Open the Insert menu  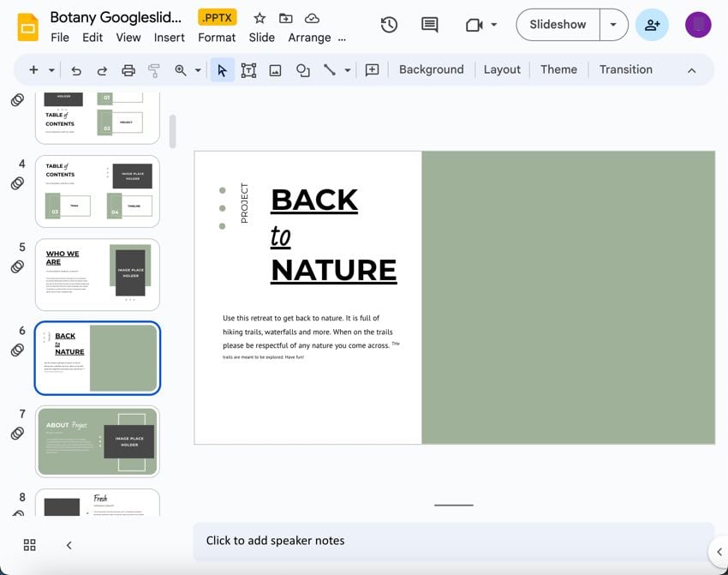pos(169,38)
